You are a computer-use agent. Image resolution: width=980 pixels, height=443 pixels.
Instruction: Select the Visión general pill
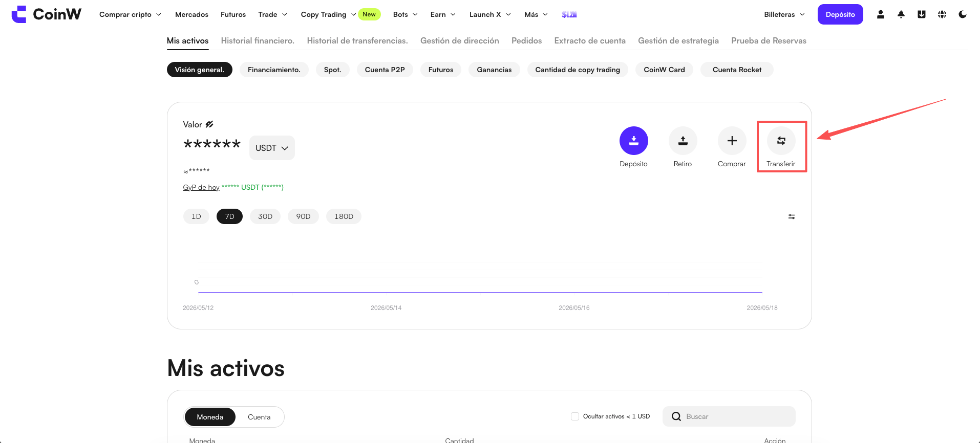point(200,70)
